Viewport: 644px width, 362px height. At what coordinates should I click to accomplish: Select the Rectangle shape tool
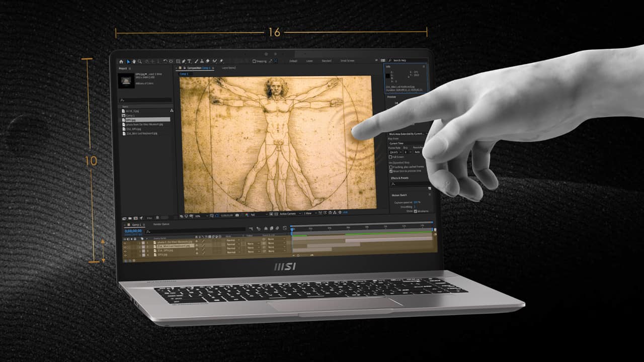click(x=178, y=61)
